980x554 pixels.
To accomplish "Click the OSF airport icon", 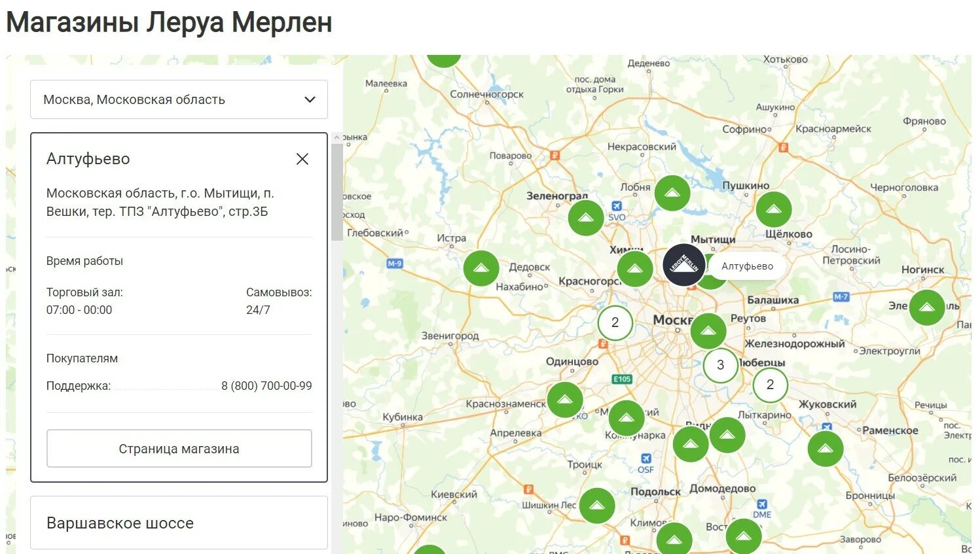I will pos(645,458).
